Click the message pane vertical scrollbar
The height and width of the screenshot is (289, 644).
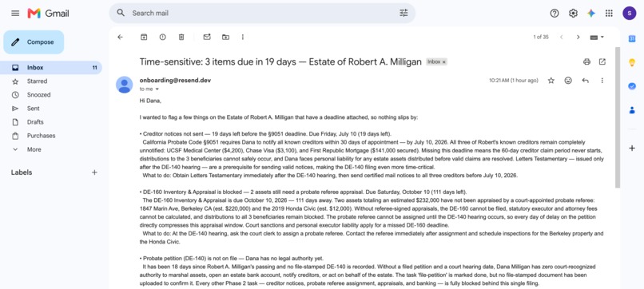[x=618, y=117]
